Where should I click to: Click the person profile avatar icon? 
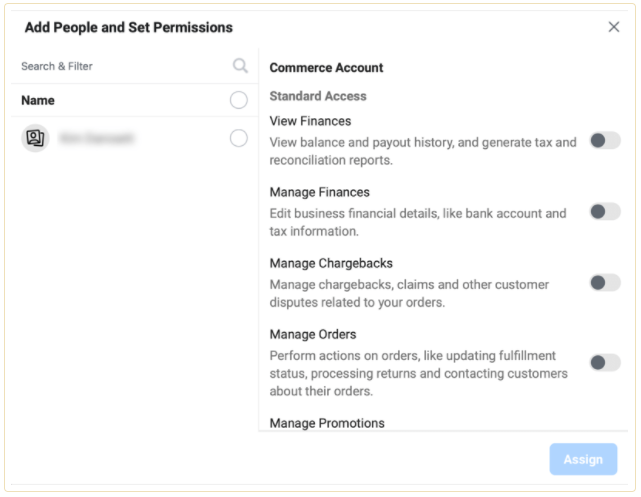coord(35,138)
